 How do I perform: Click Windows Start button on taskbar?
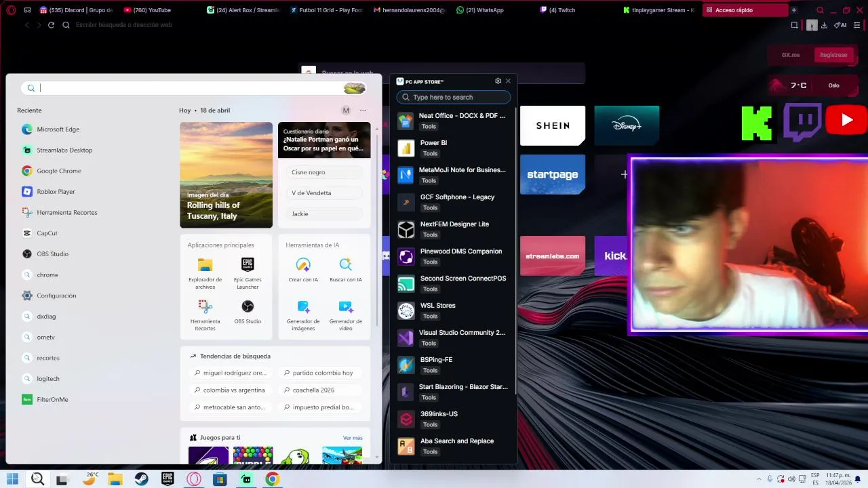point(12,479)
